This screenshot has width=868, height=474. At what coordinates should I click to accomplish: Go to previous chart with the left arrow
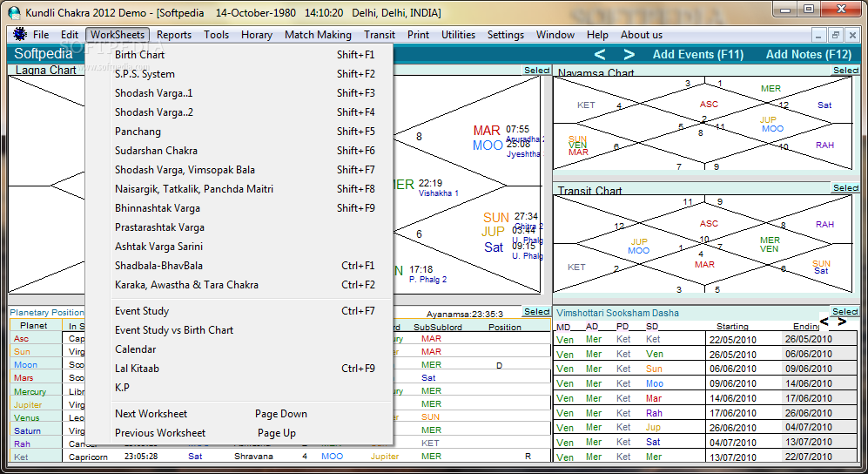(600, 54)
